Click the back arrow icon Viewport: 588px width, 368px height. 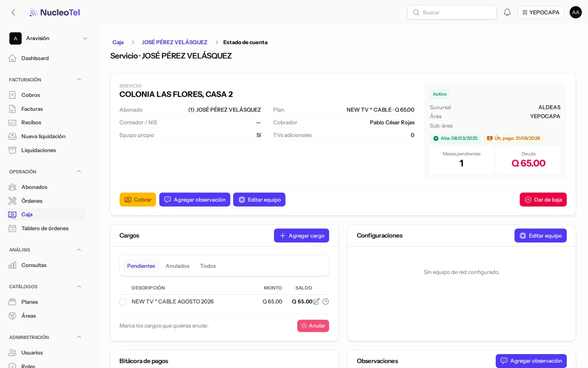click(13, 13)
